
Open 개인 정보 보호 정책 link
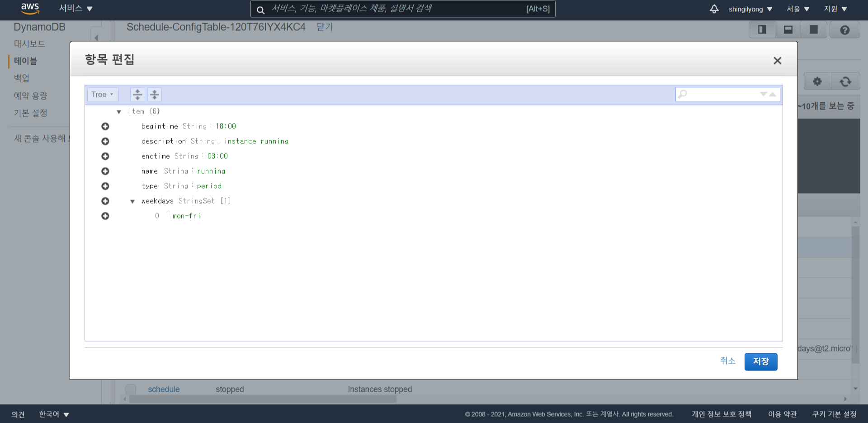(722, 414)
